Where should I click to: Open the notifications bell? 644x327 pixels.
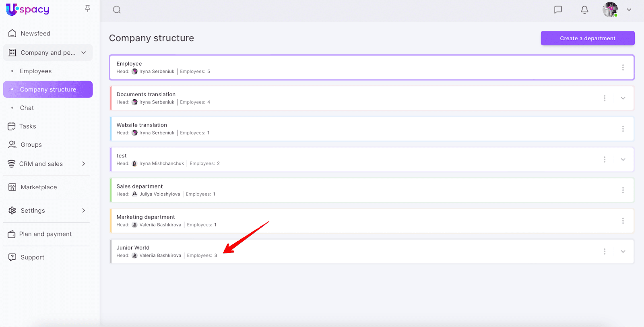[x=584, y=10]
